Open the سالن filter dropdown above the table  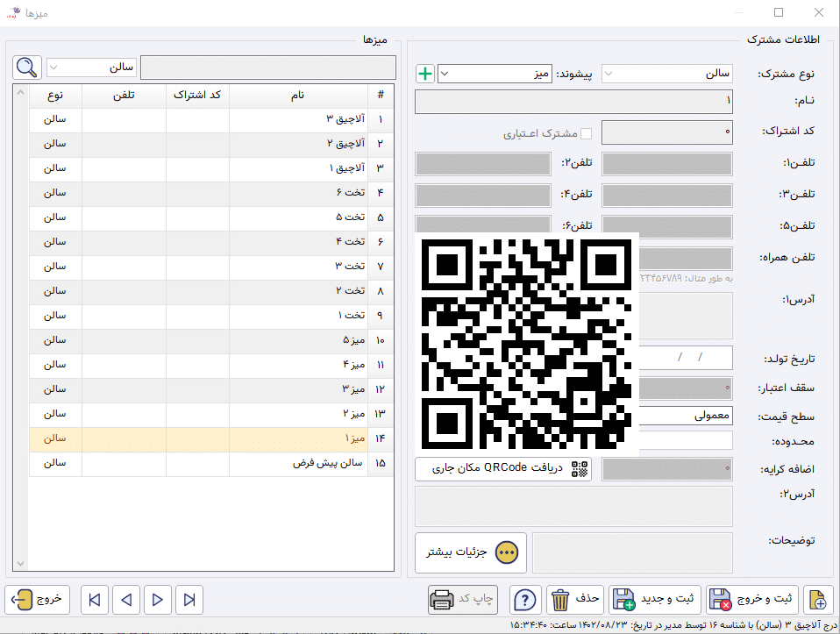(91, 68)
